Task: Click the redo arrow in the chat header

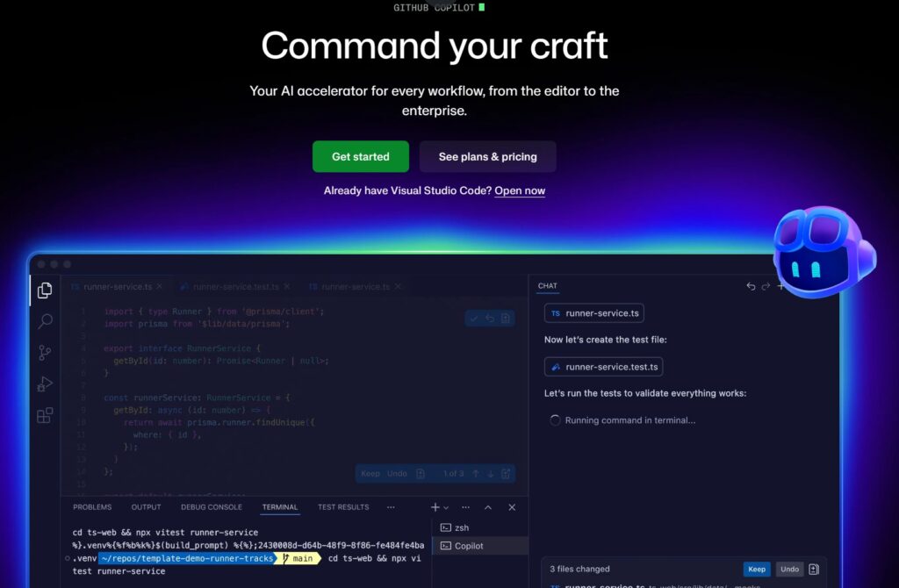Action: [x=766, y=285]
